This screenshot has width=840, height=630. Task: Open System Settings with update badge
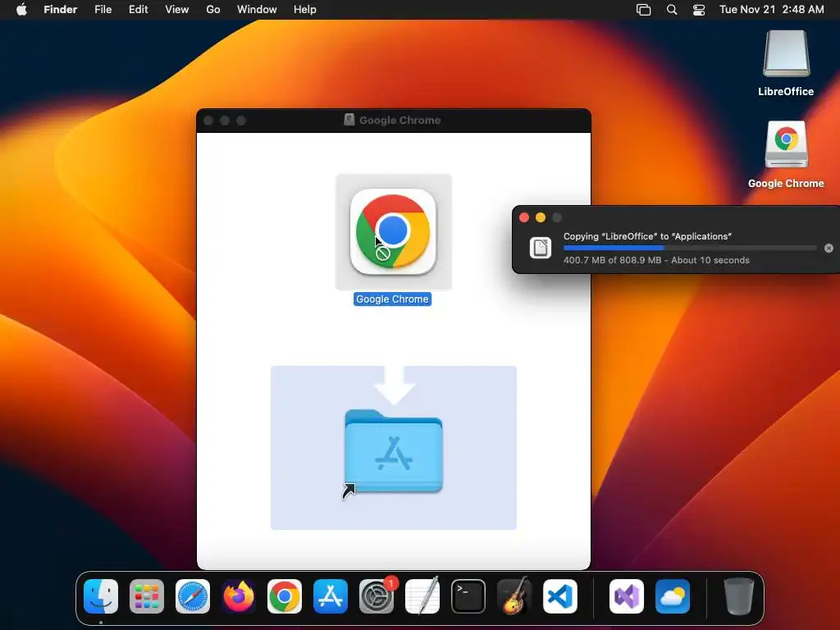(377, 596)
